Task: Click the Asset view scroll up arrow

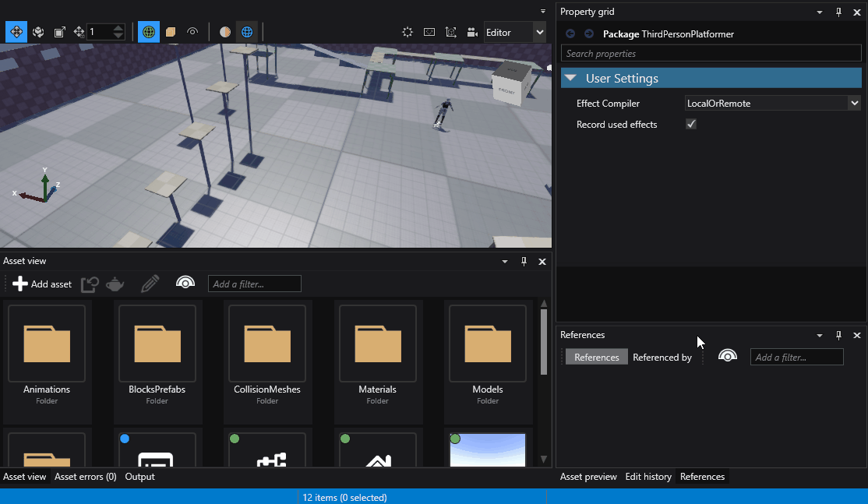Action: click(544, 303)
